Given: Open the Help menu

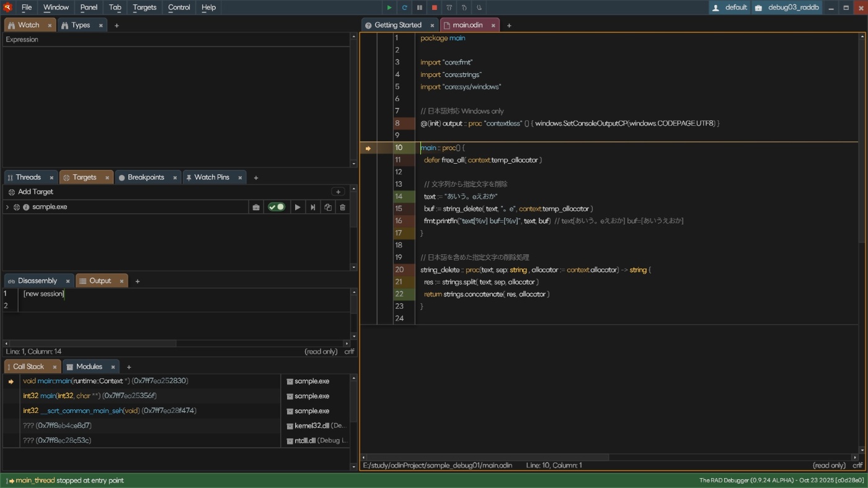Looking at the screenshot, I should tap(209, 7).
